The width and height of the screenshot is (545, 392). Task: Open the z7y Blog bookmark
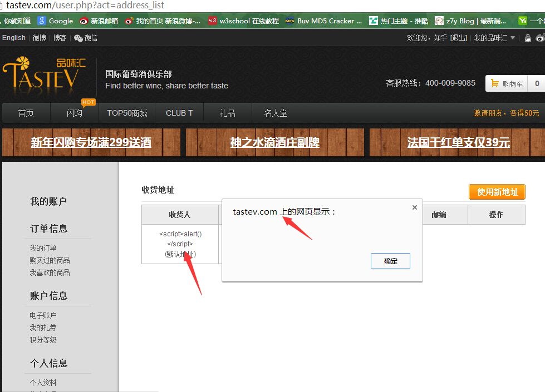click(470, 21)
